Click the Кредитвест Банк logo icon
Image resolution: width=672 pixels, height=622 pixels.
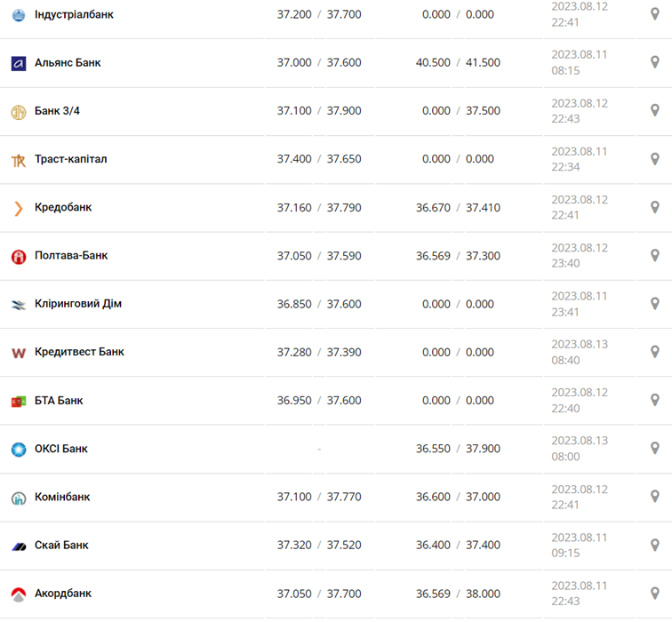tap(19, 353)
